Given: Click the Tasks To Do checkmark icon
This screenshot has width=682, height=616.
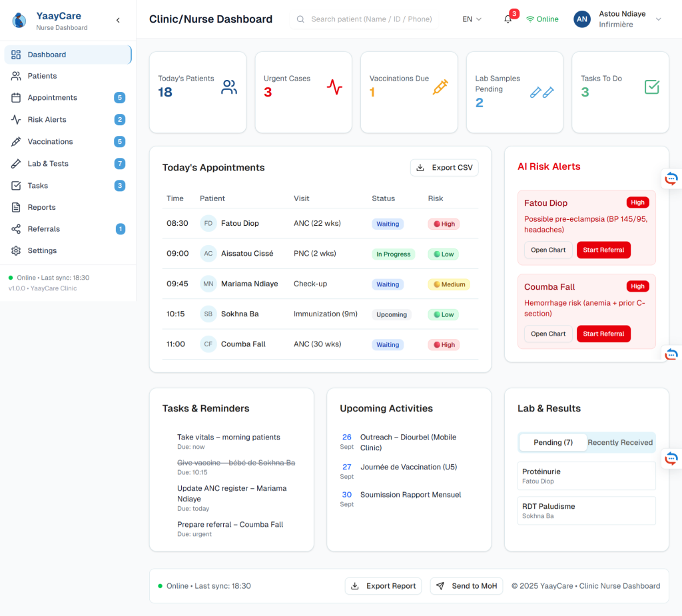Looking at the screenshot, I should [x=652, y=87].
